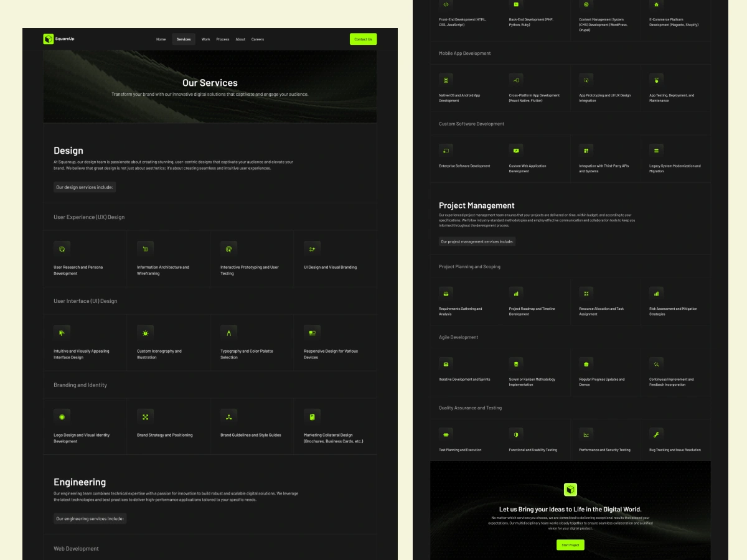Click the Iterative Development and Sprints icon

[x=446, y=364]
